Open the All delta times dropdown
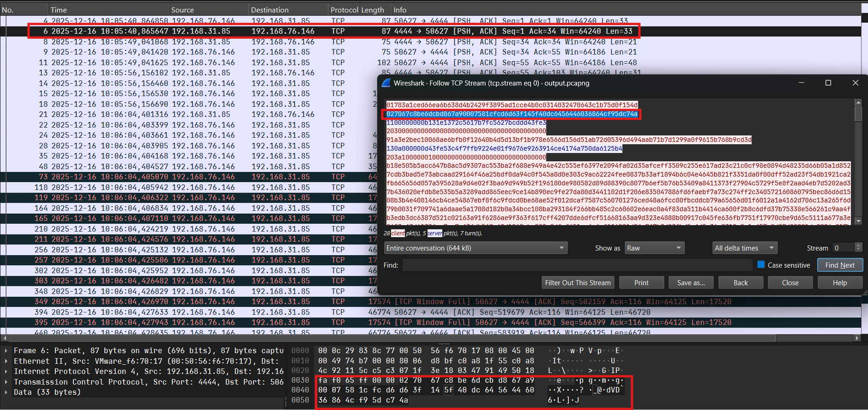Screen dimensions: 868x410 coord(744,248)
